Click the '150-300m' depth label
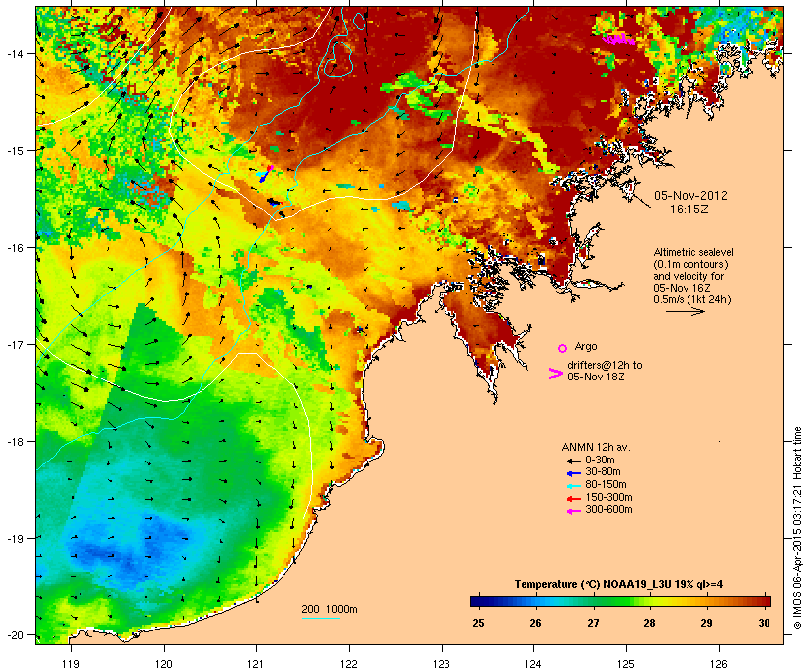The image size is (810, 672). (x=608, y=497)
